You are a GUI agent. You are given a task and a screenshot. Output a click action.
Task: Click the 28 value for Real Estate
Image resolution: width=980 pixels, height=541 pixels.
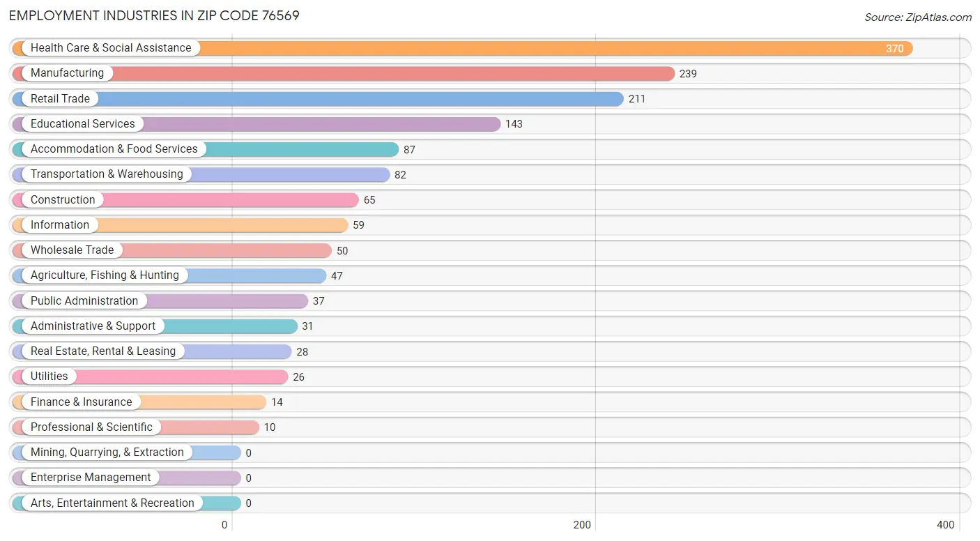[x=302, y=352]
